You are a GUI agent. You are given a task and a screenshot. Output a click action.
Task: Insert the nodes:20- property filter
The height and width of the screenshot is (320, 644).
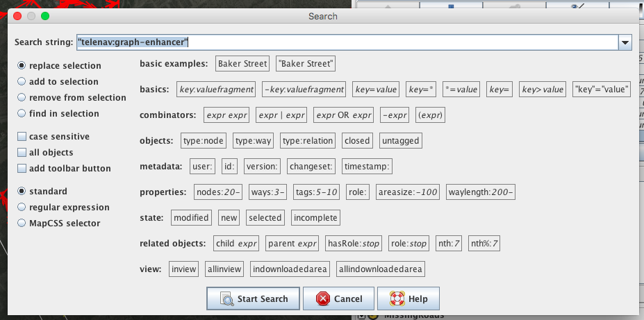coord(217,192)
